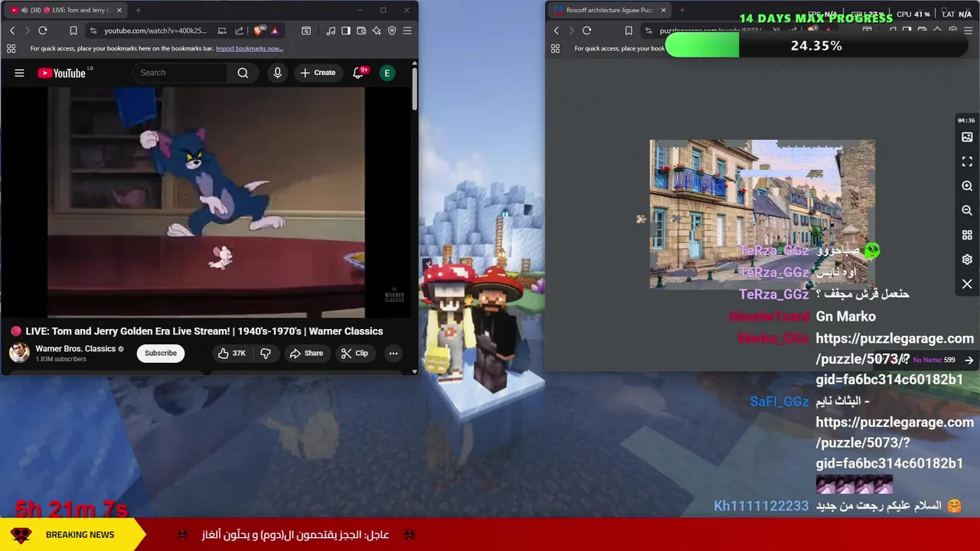
Task: Show more actions for the video
Action: click(x=393, y=353)
